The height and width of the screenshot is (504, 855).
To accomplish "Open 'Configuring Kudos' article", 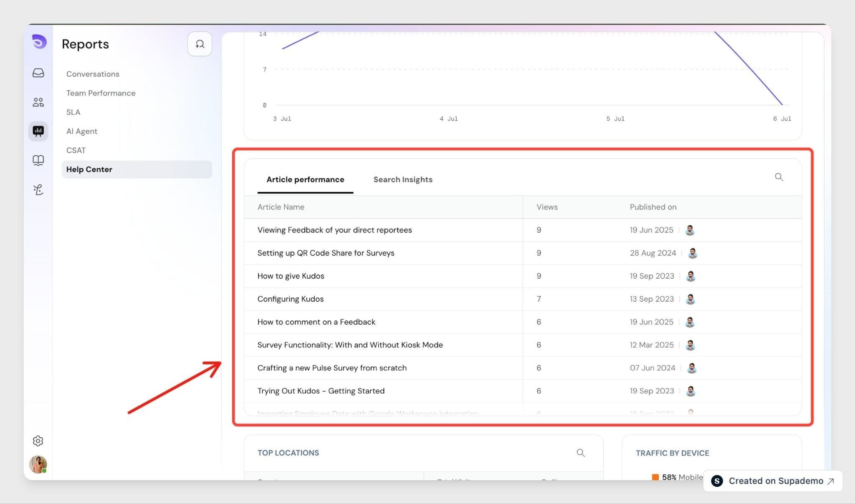I will [x=291, y=299].
